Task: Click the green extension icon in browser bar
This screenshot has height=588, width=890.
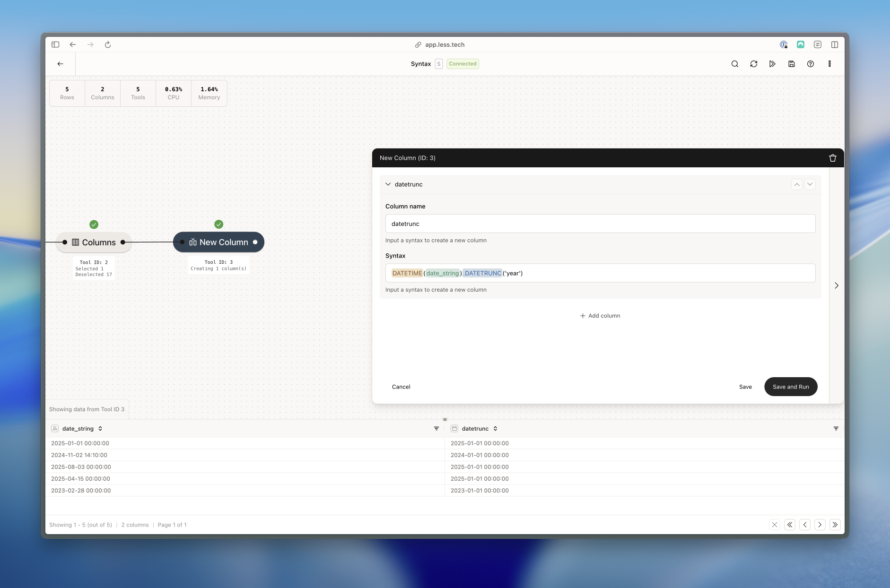Action: [x=801, y=44]
